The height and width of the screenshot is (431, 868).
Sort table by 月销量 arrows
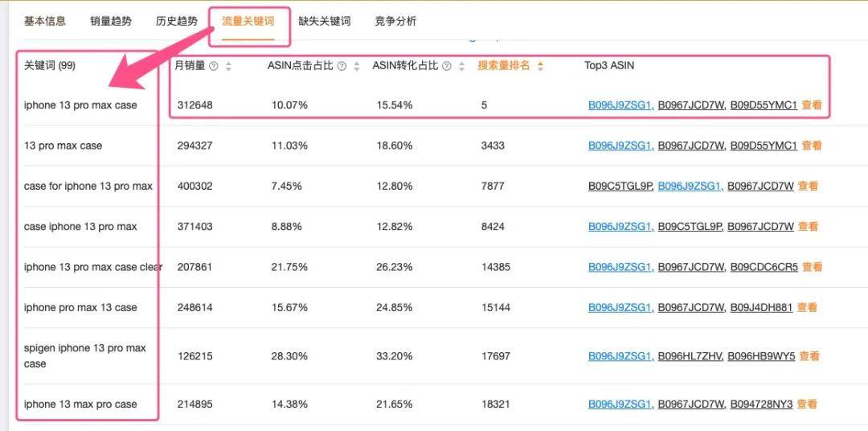click(x=228, y=66)
